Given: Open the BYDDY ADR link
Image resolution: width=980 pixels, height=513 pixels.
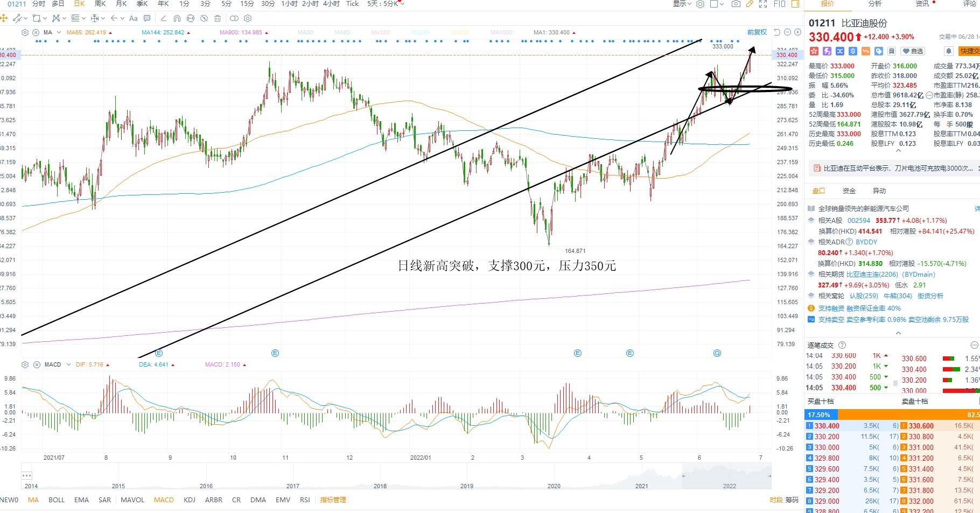Looking at the screenshot, I should (x=866, y=242).
